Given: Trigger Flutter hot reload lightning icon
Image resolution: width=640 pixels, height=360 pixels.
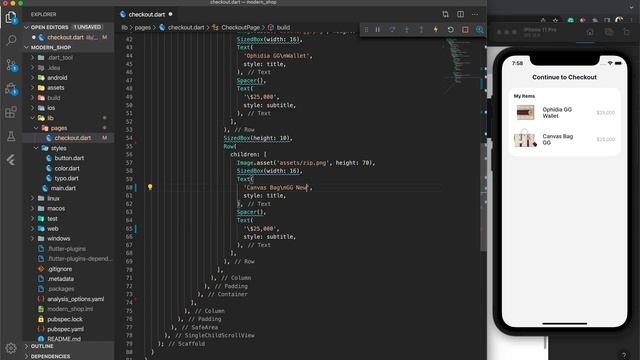Looking at the screenshot, I should 436,29.
